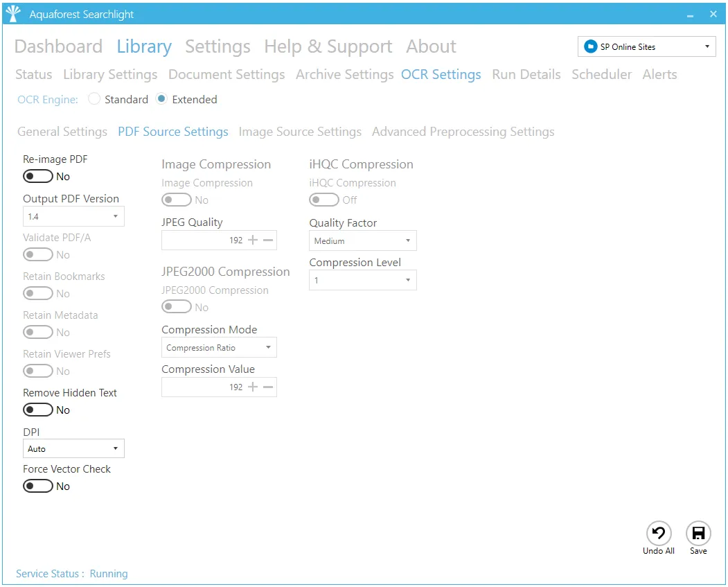Expand the DPI dropdown
The image size is (728, 587).
[x=73, y=449]
